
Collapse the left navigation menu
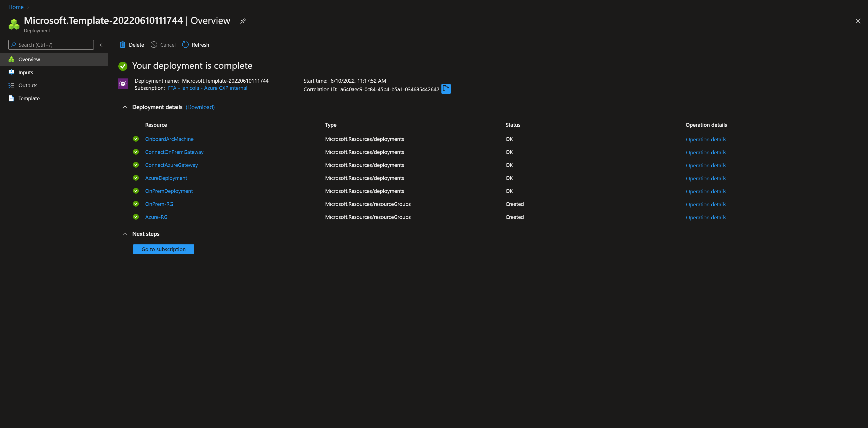pyautogui.click(x=101, y=45)
